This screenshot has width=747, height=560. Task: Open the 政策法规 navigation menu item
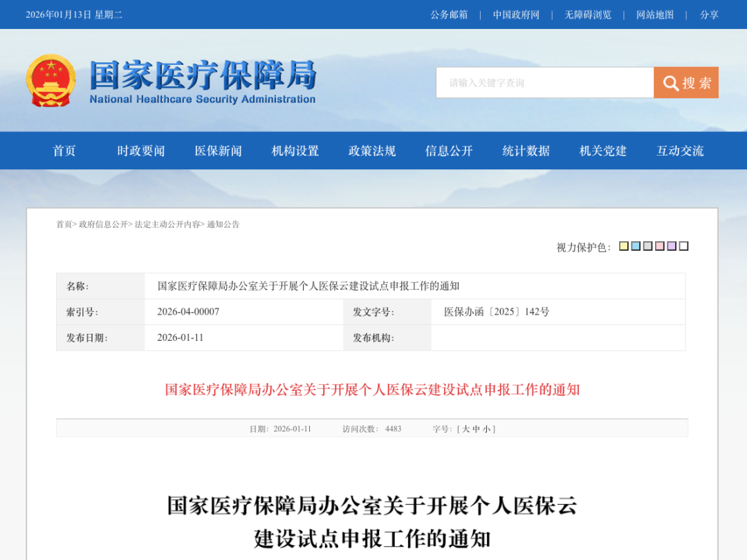coord(372,151)
